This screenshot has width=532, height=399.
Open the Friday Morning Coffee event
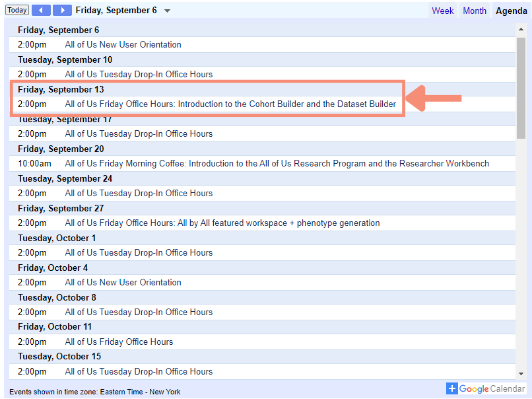tap(277, 163)
